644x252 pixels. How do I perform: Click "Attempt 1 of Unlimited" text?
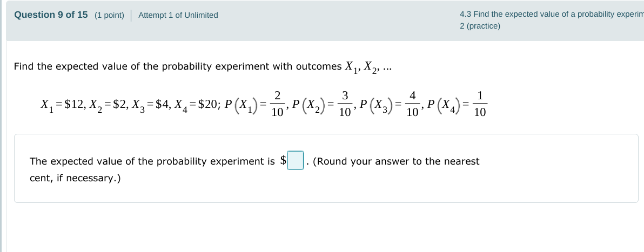pos(178,15)
